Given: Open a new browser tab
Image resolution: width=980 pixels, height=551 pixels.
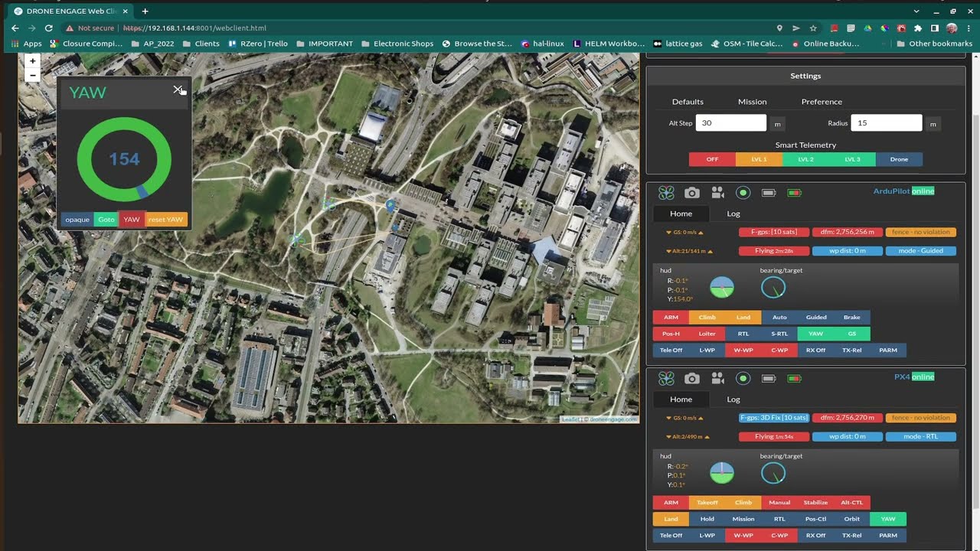Looking at the screenshot, I should 145,11.
